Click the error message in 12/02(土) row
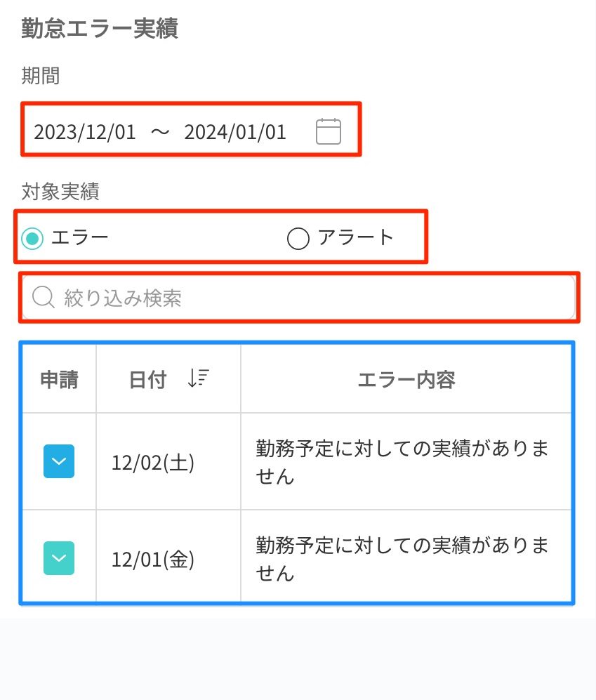This screenshot has width=596, height=700. pyautogui.click(x=402, y=463)
